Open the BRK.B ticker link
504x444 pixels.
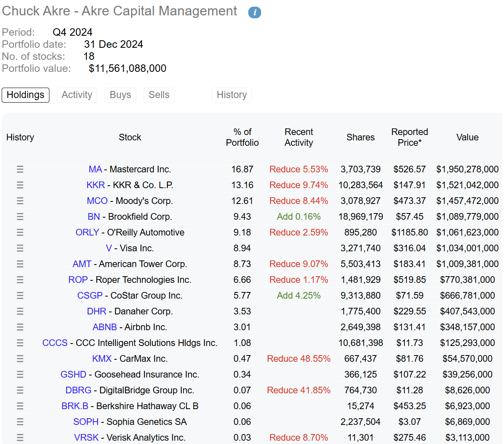pyautogui.click(x=75, y=406)
